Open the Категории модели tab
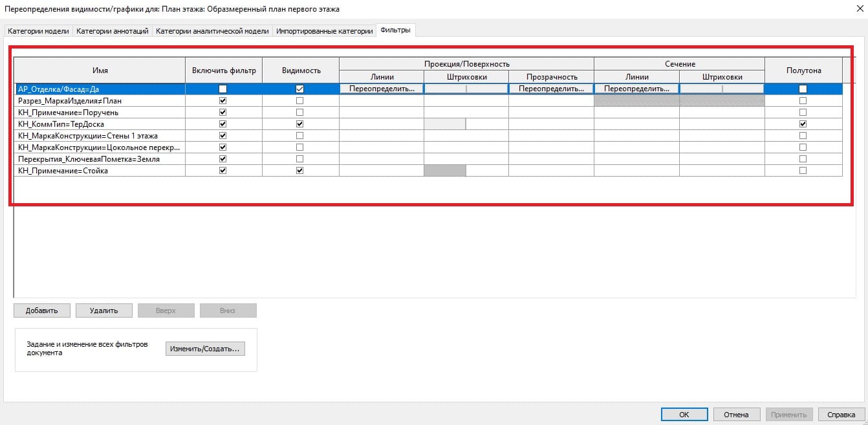The width and height of the screenshot is (868, 425). pyautogui.click(x=38, y=31)
